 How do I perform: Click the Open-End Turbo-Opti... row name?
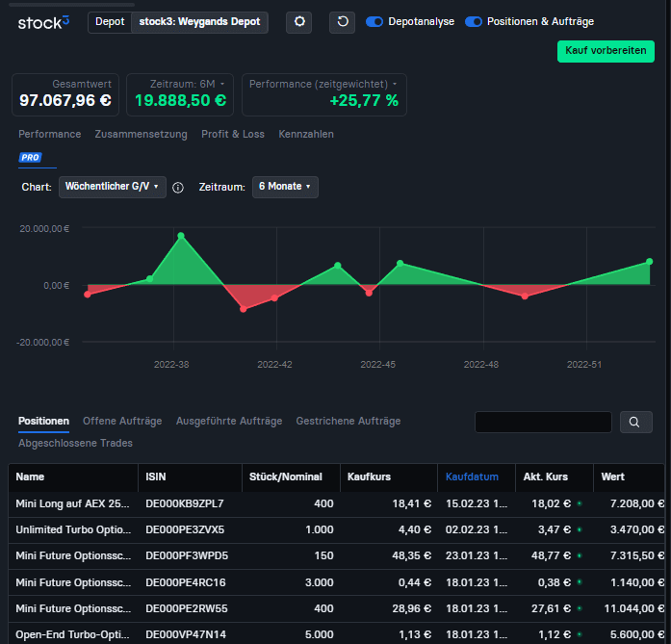tap(72, 634)
